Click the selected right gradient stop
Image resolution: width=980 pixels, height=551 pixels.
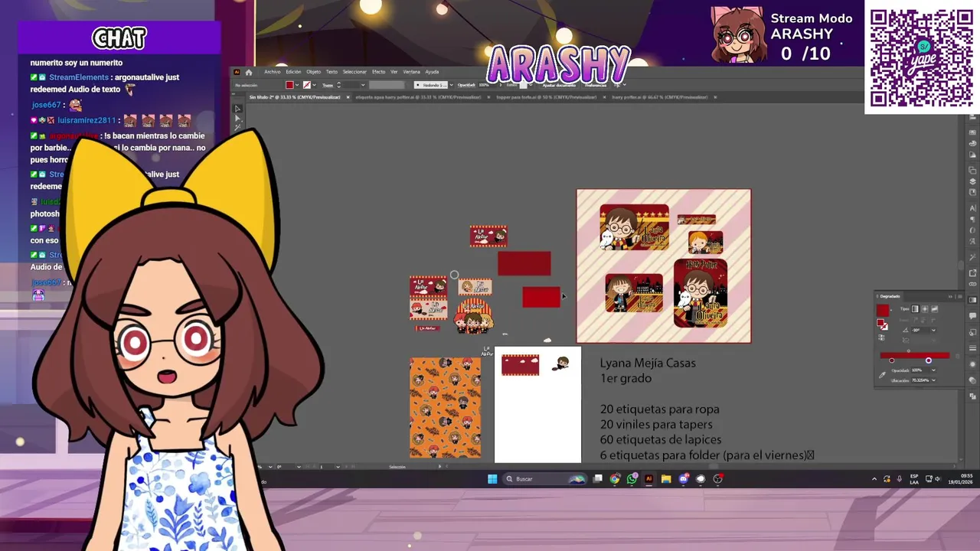point(929,360)
